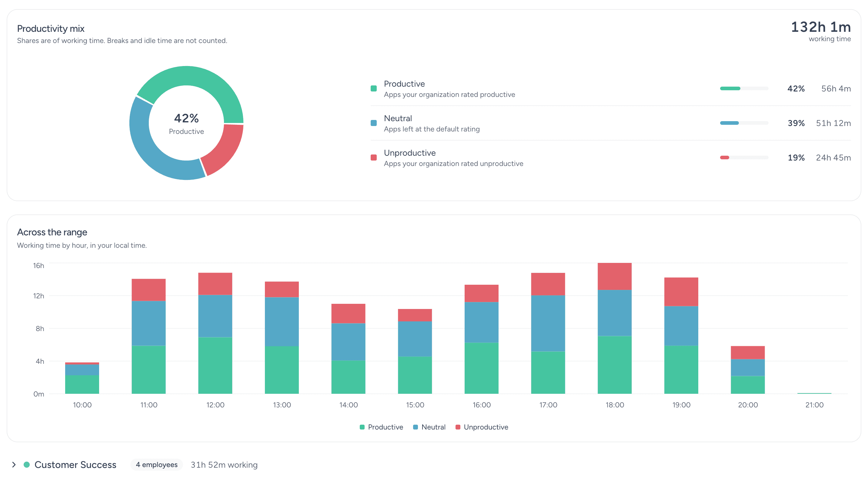Click the 14:00 bar green Productive segment
Image resolution: width=868 pixels, height=481 pixels.
(x=348, y=377)
